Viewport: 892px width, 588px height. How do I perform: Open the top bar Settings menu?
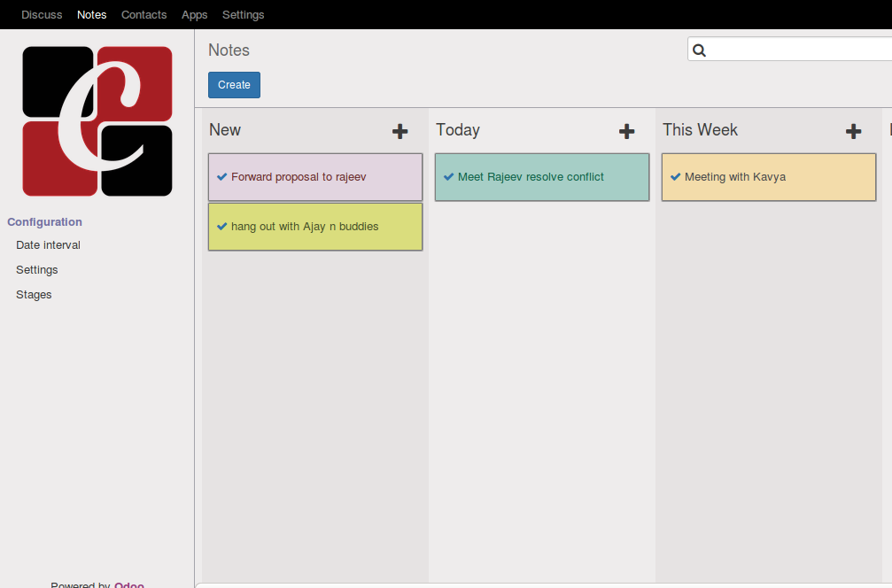(x=243, y=15)
